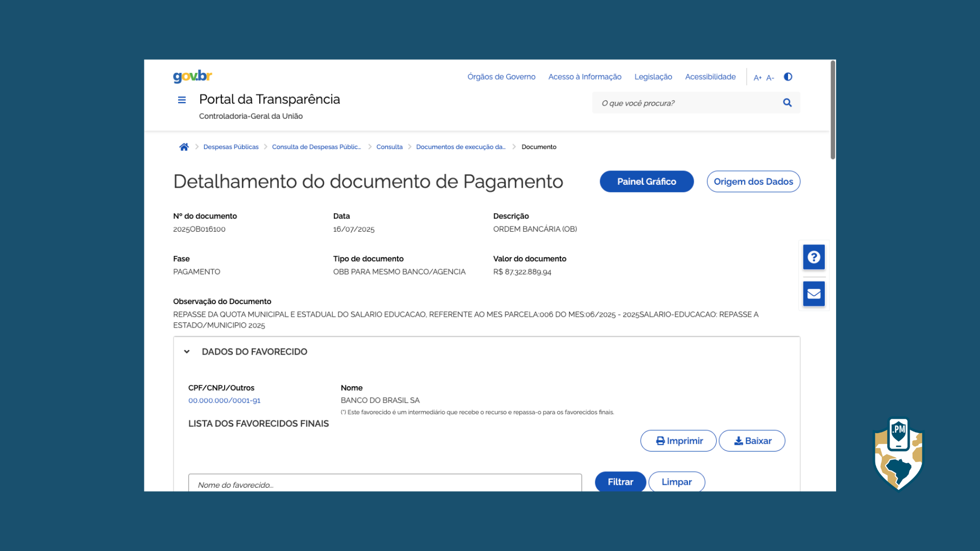Image resolution: width=980 pixels, height=551 pixels.
Task: Open the hamburger menu icon
Action: tap(182, 100)
